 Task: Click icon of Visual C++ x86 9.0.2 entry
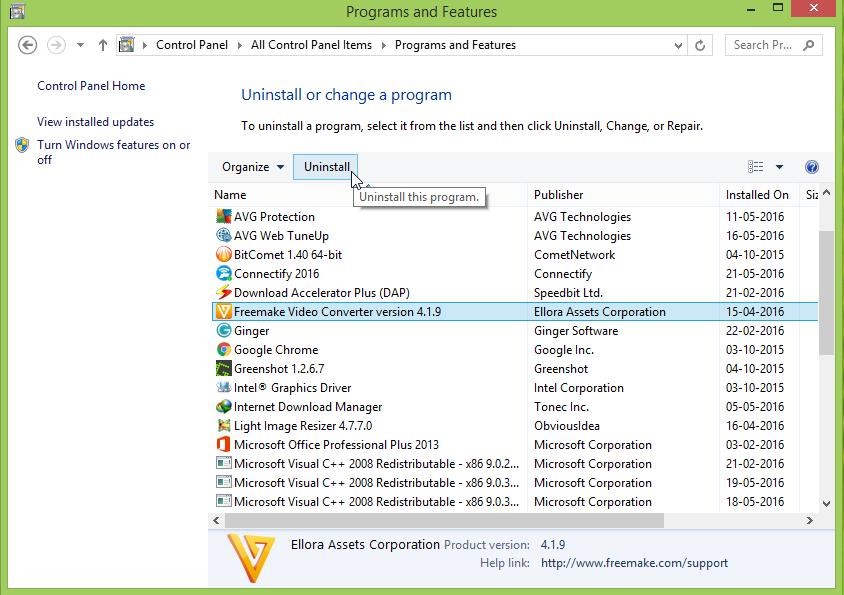223,463
